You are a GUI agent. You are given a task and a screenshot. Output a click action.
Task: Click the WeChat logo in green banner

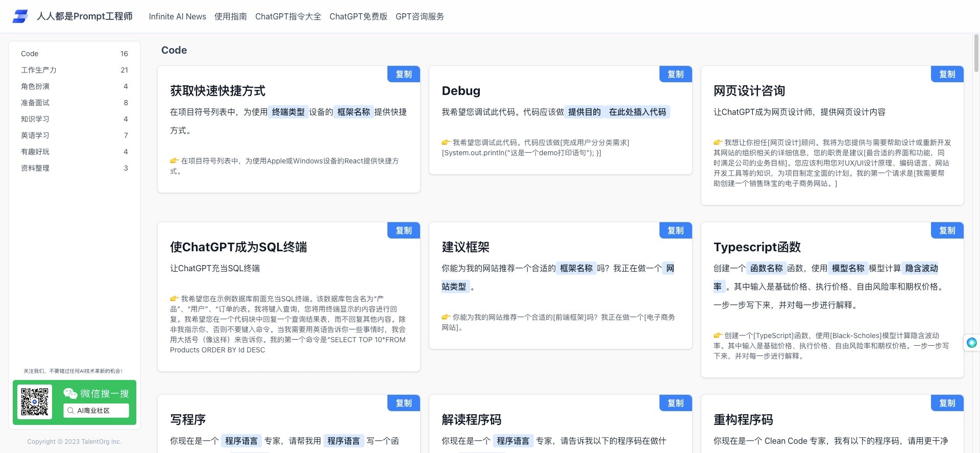coord(70,393)
